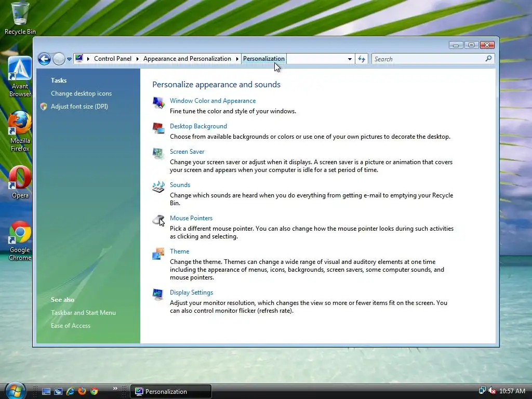Launch Firefox from Quick Launch
The width and height of the screenshot is (532, 399).
(82, 391)
